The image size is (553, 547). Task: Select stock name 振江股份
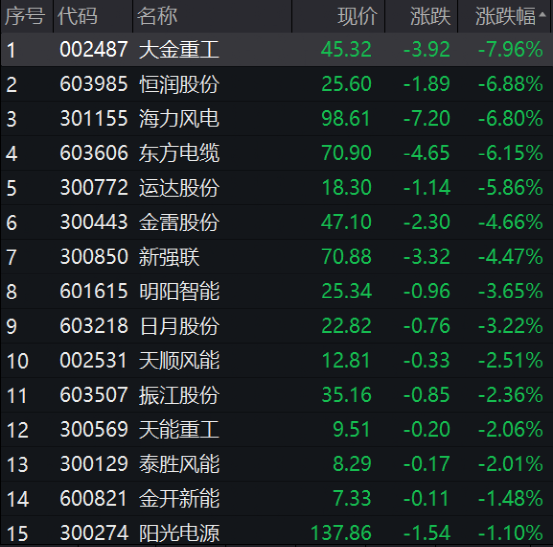pyautogui.click(x=179, y=395)
